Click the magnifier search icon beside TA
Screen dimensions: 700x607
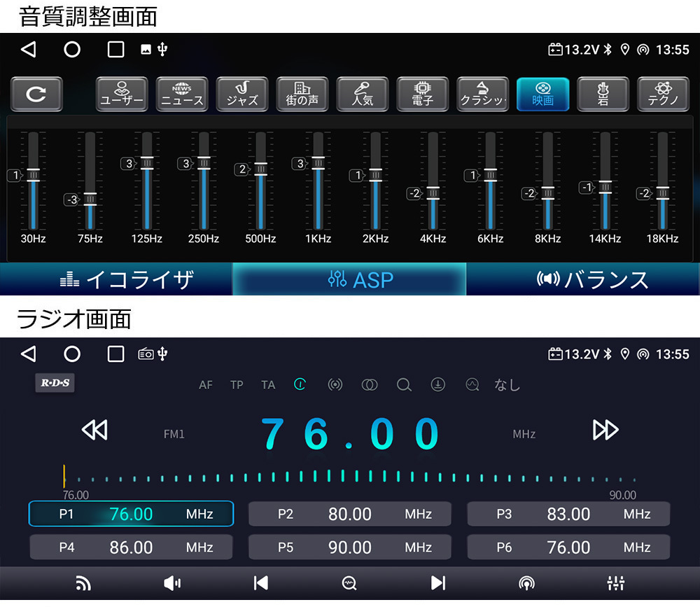tap(404, 384)
